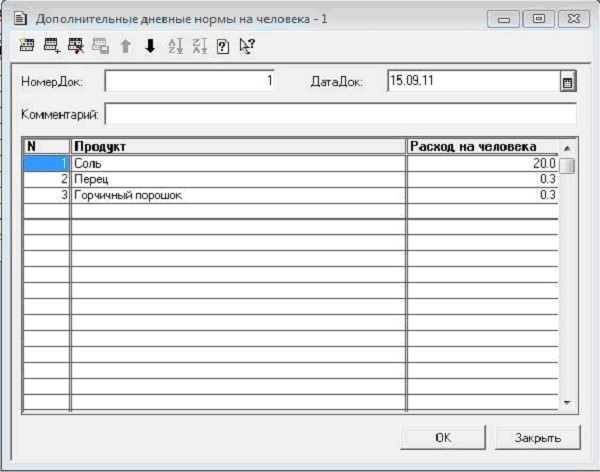
Task: Activate the What's This pointer help
Action: tap(246, 45)
